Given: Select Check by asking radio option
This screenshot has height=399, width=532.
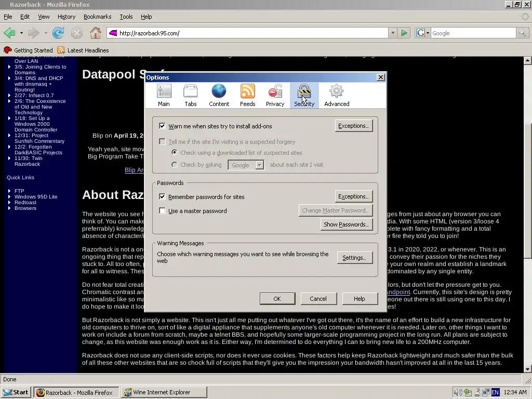Looking at the screenshot, I should [x=175, y=165].
